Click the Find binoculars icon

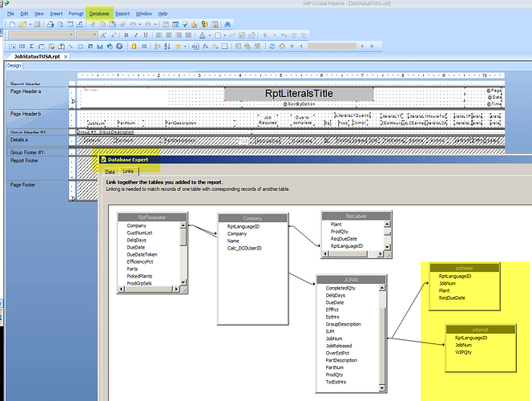228,24
